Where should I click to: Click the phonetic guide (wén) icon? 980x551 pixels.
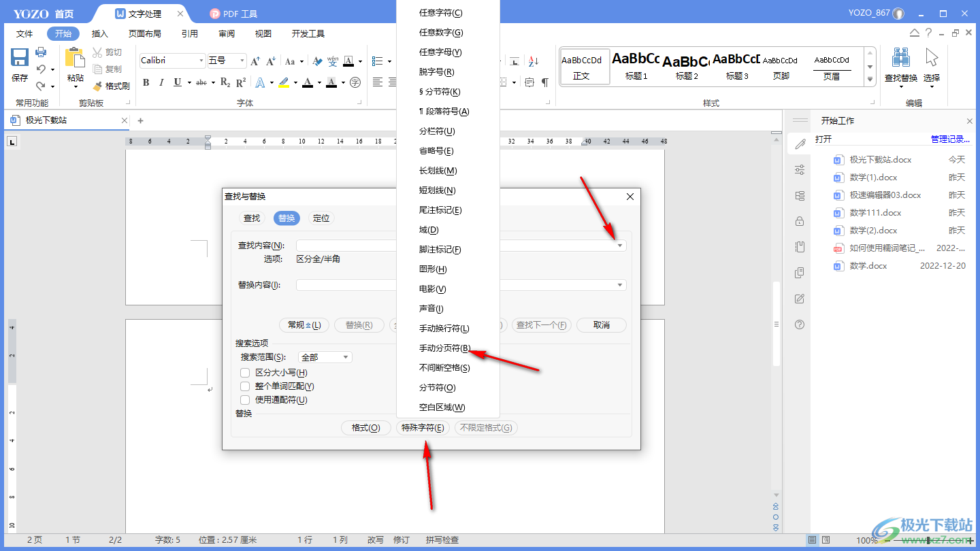[x=333, y=61]
